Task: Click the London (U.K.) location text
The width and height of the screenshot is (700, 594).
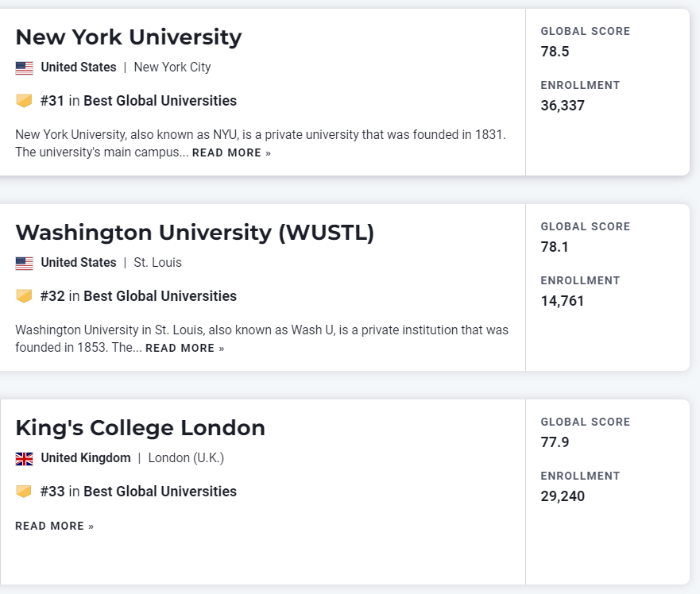Action: click(x=187, y=458)
